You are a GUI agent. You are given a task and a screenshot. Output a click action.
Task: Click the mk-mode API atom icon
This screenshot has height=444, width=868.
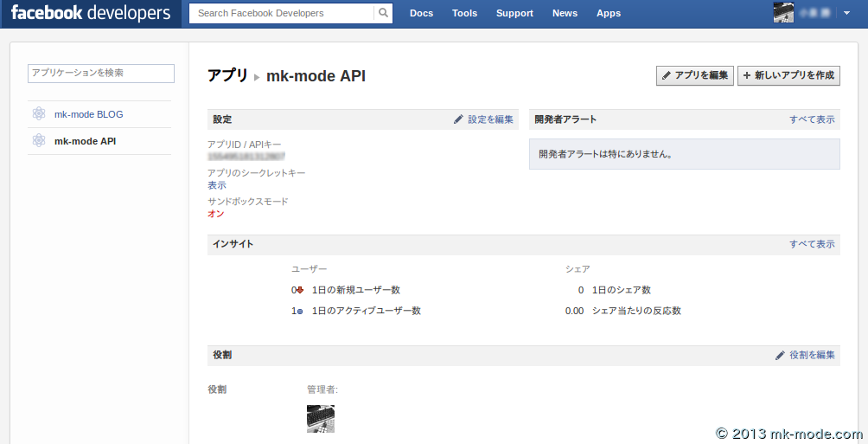[38, 140]
